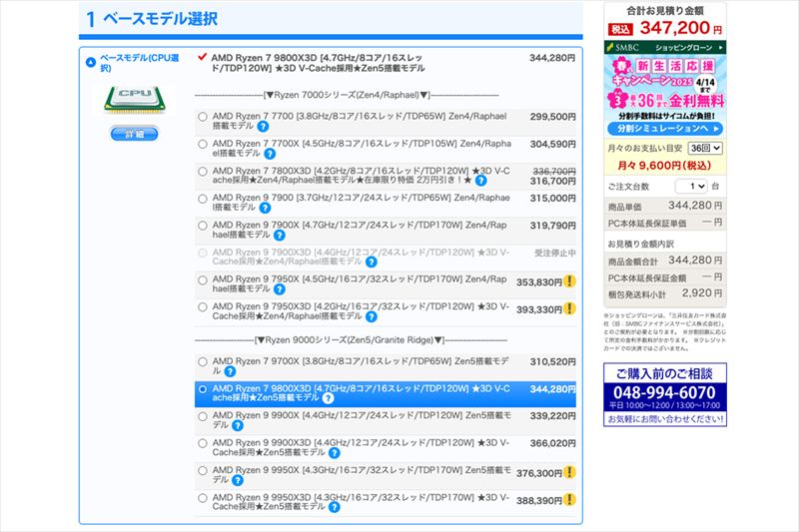This screenshot has width=799, height=532.
Task: Select Ryzen 9 7950X3D radio button
Action: [203, 307]
